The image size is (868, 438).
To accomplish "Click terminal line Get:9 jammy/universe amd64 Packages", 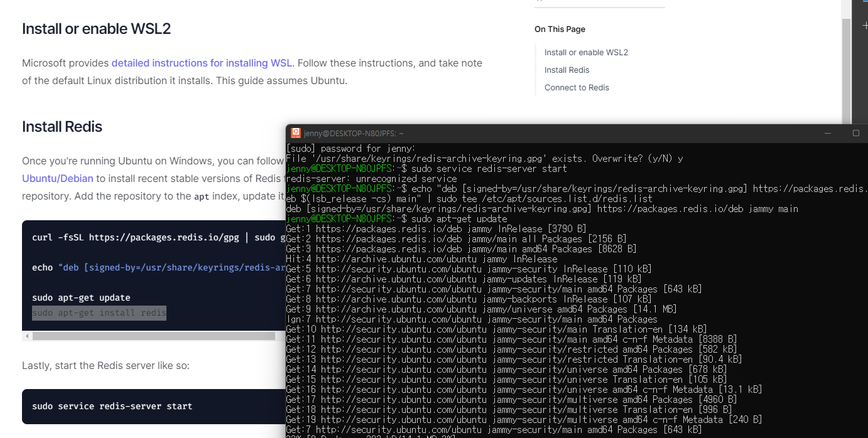I will click(x=481, y=309).
